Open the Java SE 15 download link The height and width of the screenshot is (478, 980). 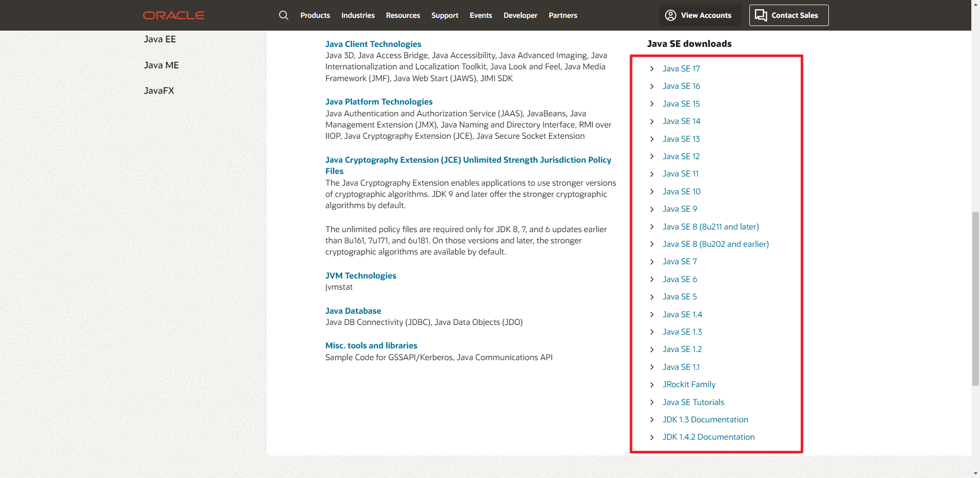click(681, 104)
